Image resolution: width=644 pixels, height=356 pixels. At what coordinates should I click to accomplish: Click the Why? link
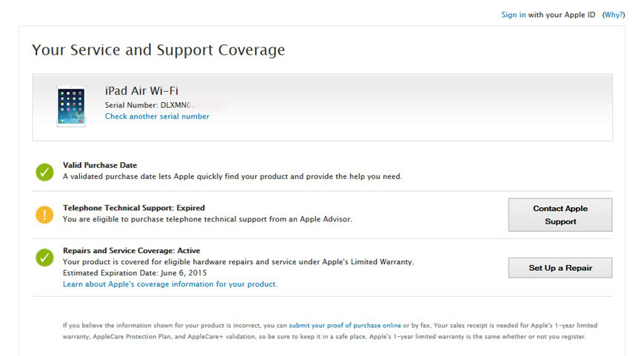tap(614, 15)
